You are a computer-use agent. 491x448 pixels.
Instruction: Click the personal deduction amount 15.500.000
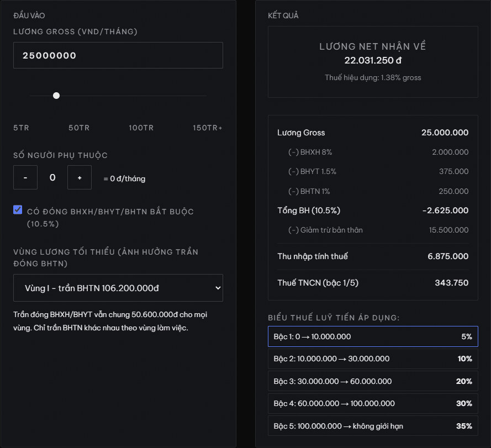click(448, 230)
